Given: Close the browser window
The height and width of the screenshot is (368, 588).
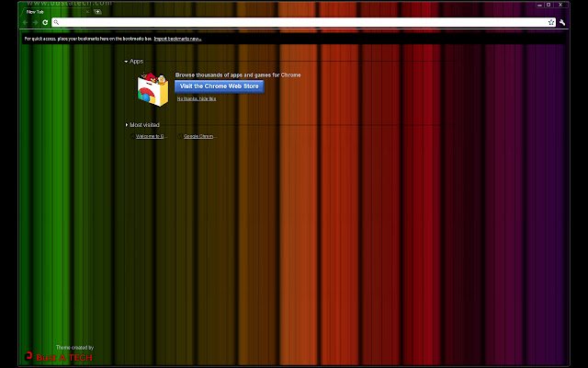Looking at the screenshot, I should pos(560,5).
